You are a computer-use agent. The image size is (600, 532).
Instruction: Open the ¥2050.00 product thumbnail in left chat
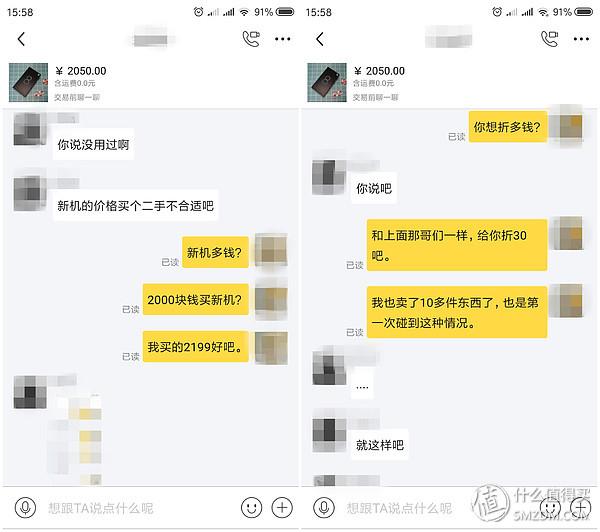28,82
